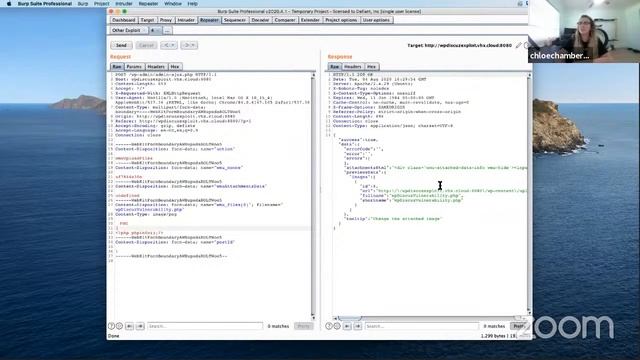
Task: Open request search settings gear icon
Action: 119,326
